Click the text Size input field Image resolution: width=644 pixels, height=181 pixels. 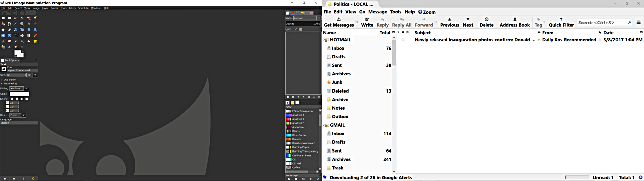(15, 75)
